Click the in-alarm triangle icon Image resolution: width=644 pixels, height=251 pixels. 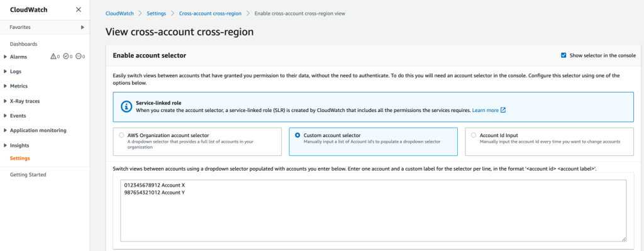point(53,57)
